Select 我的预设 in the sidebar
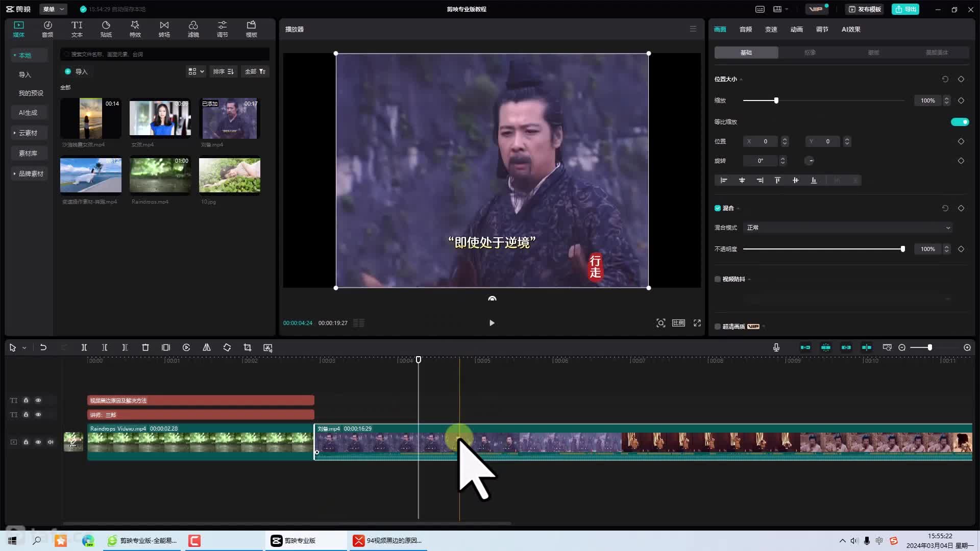Viewport: 980px width, 551px height. [x=31, y=93]
